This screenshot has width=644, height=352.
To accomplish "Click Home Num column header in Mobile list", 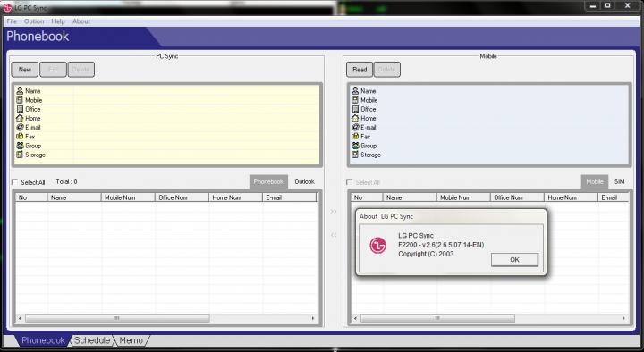I will click(x=571, y=197).
